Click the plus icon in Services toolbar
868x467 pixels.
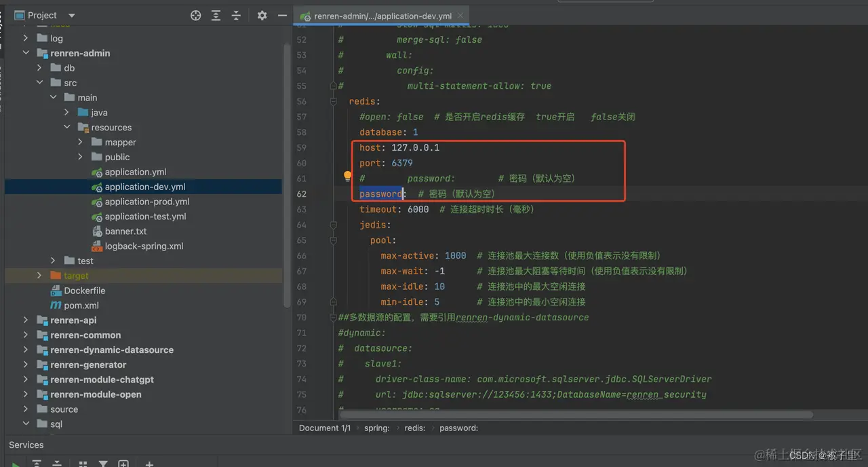149,464
